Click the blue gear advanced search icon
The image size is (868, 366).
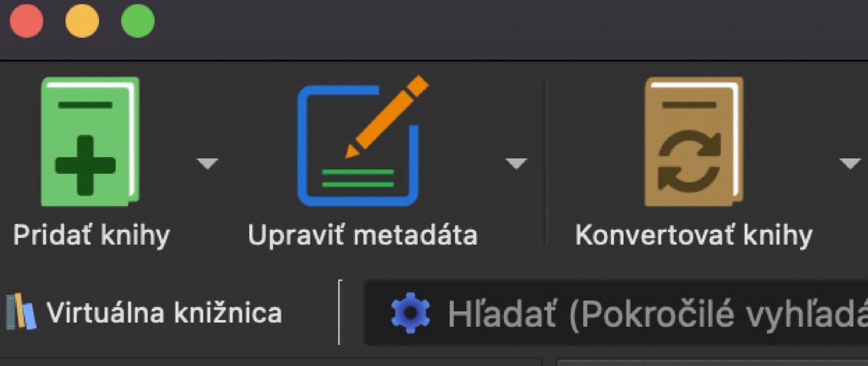tap(410, 313)
